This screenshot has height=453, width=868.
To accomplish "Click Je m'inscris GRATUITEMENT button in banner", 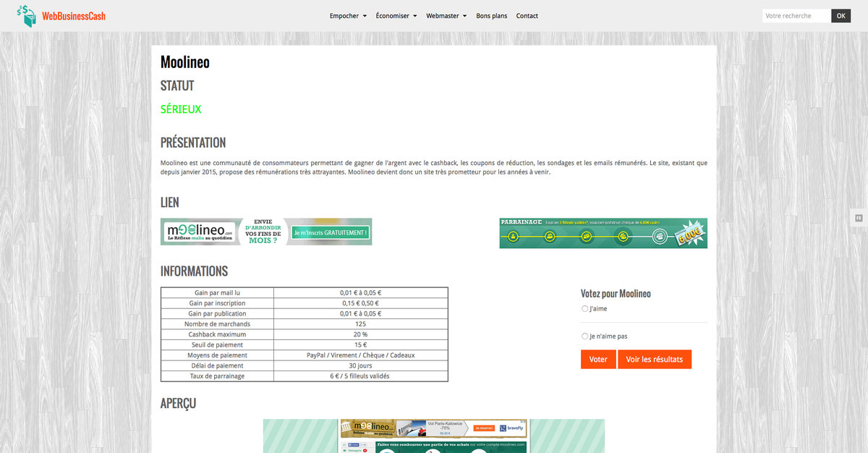I will (331, 233).
